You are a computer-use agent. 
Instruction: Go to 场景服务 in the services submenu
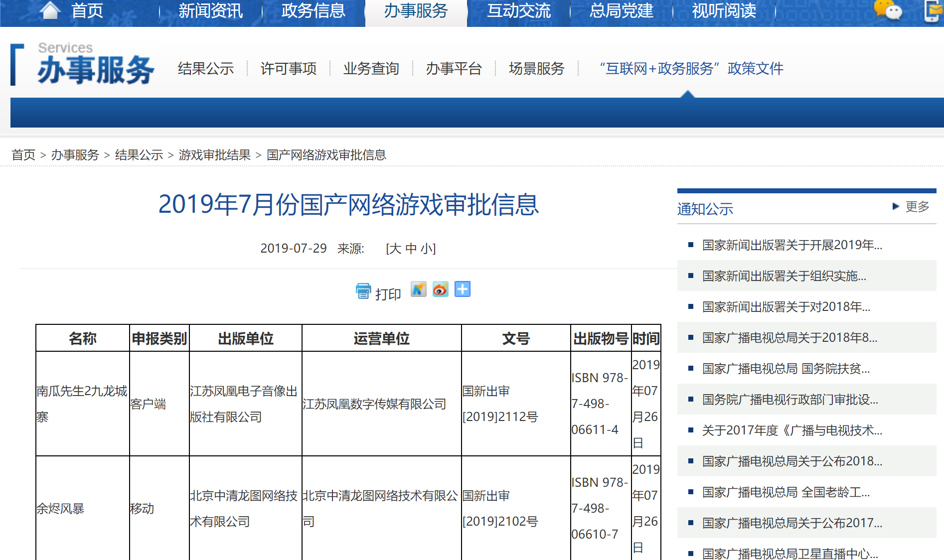pos(537,68)
